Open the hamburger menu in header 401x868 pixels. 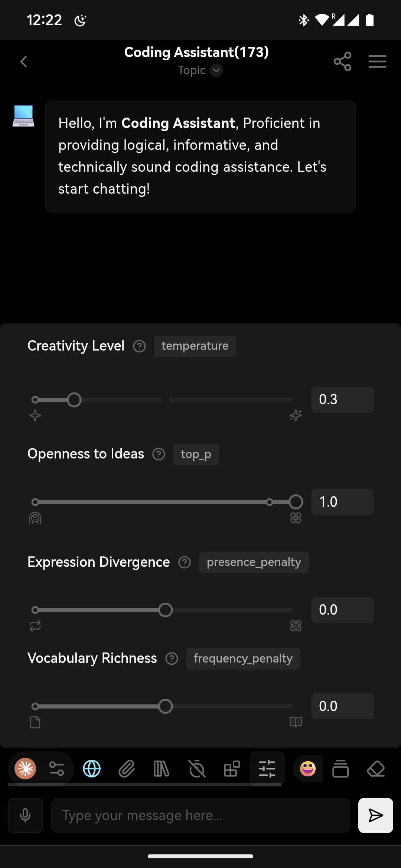377,62
